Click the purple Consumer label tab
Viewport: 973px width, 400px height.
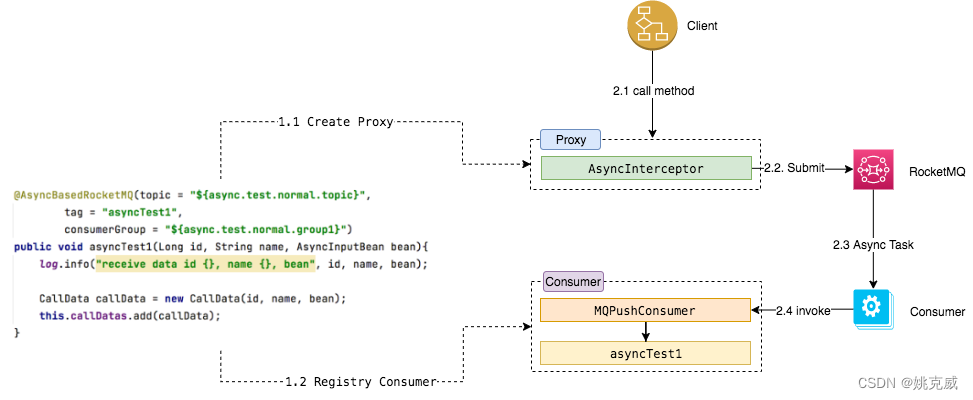tap(573, 282)
